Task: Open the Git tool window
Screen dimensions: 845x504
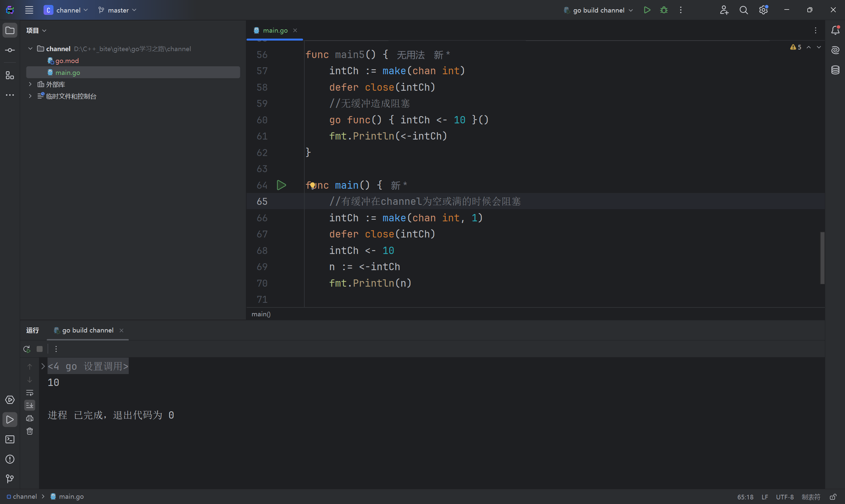Action: click(10, 479)
